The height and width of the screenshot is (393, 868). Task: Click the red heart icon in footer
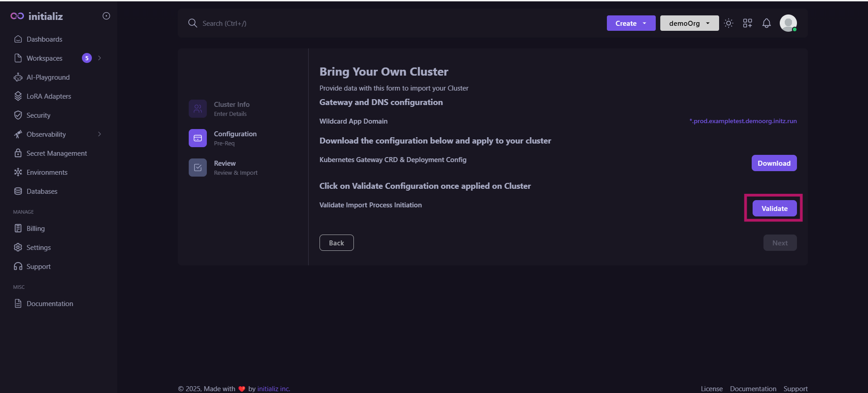click(242, 389)
